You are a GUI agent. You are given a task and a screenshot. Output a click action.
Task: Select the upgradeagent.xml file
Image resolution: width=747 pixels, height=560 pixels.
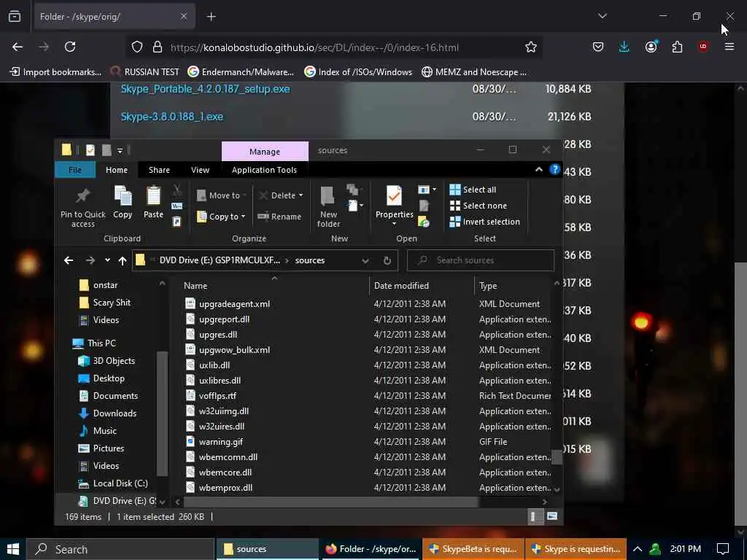(234, 304)
